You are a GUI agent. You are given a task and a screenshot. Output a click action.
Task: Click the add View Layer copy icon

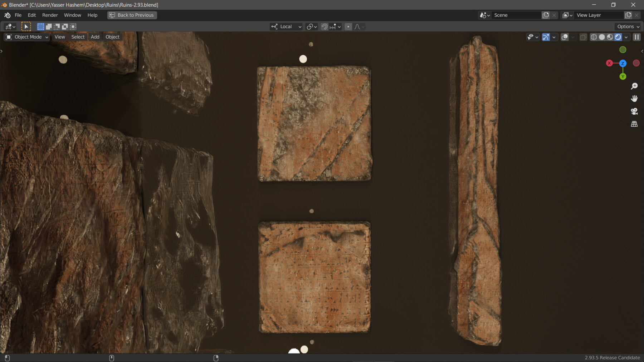(628, 15)
